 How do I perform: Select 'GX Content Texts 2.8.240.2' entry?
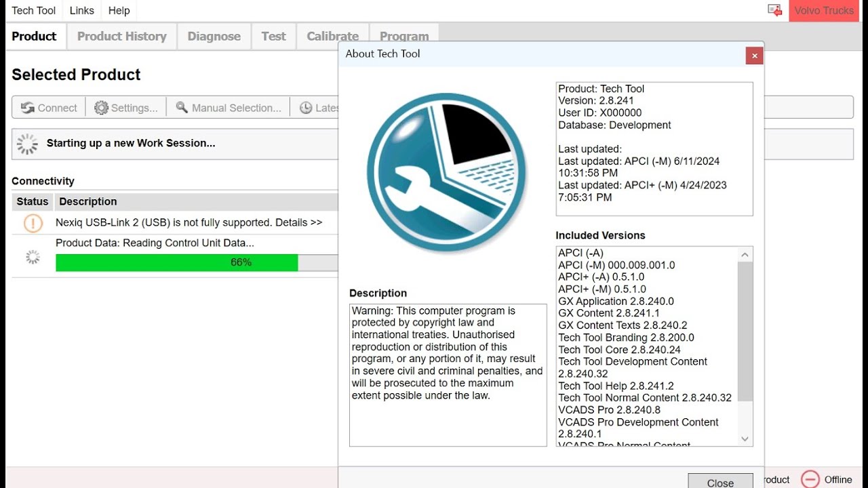[x=623, y=325]
